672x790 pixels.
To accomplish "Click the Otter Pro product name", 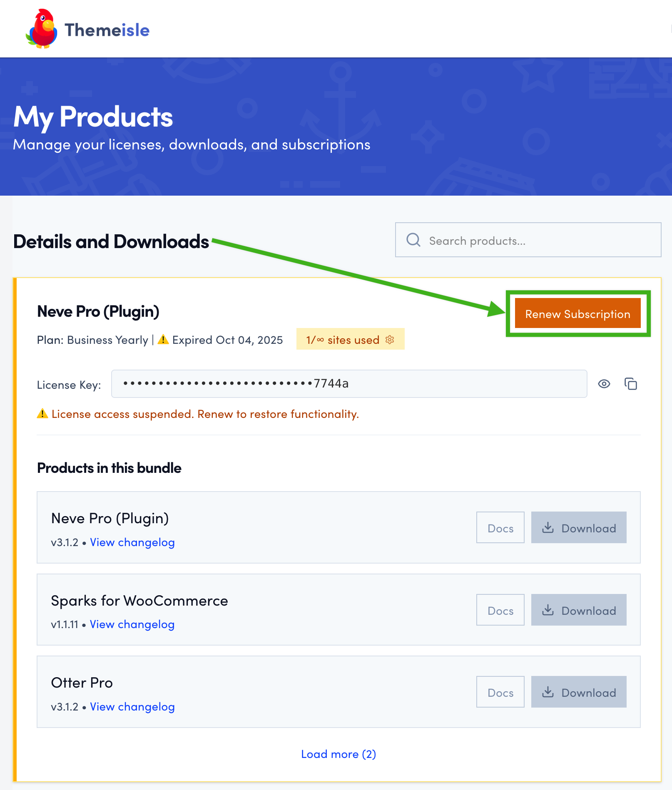I will [82, 683].
